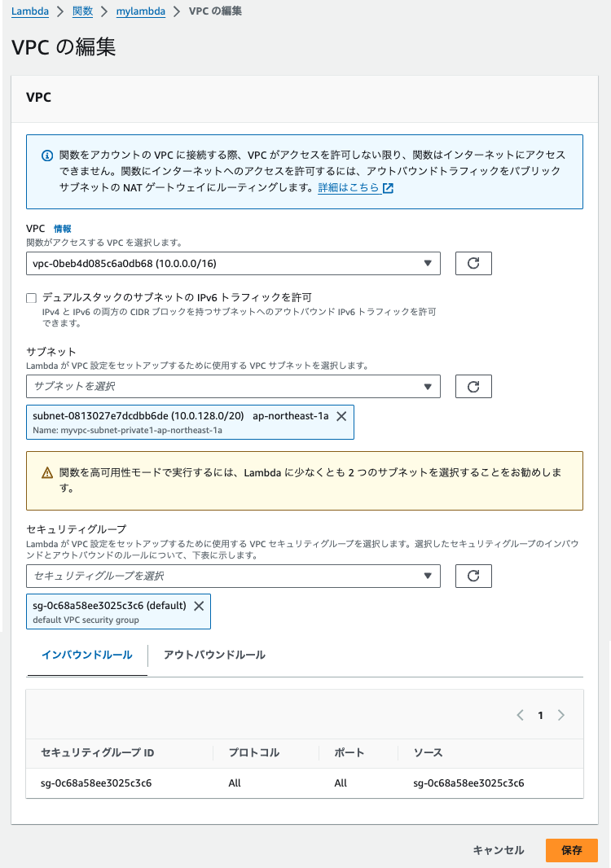Enable IPv6 traffic for dual-stack subnets
The image size is (611, 868).
click(x=30, y=297)
